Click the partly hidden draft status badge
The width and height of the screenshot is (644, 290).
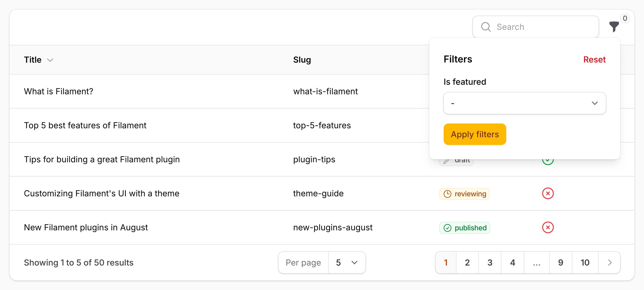(456, 162)
